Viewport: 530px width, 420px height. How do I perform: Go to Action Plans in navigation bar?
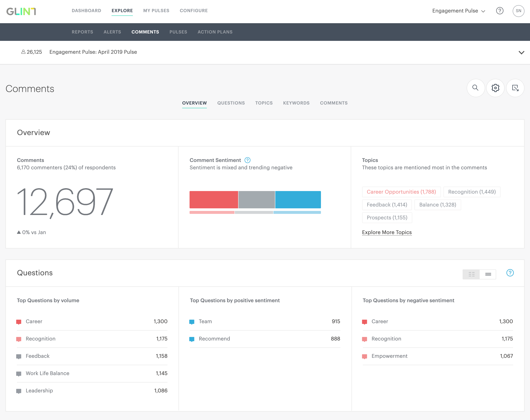(x=215, y=32)
